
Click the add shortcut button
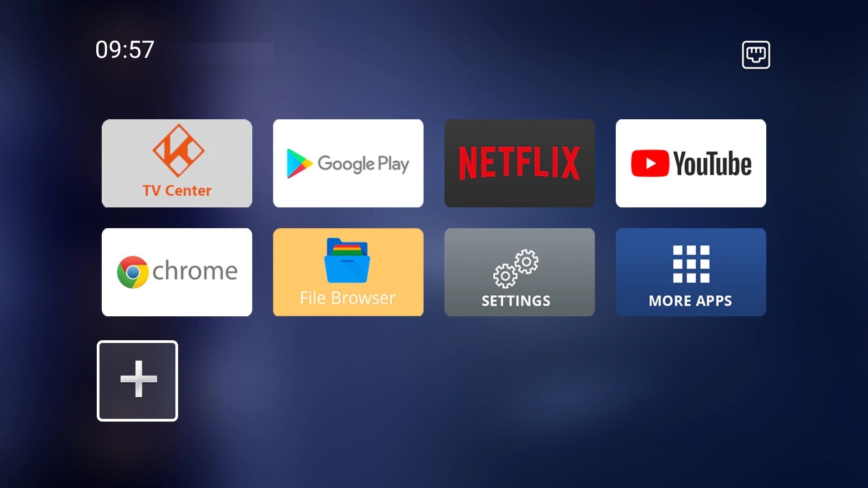[137, 380]
